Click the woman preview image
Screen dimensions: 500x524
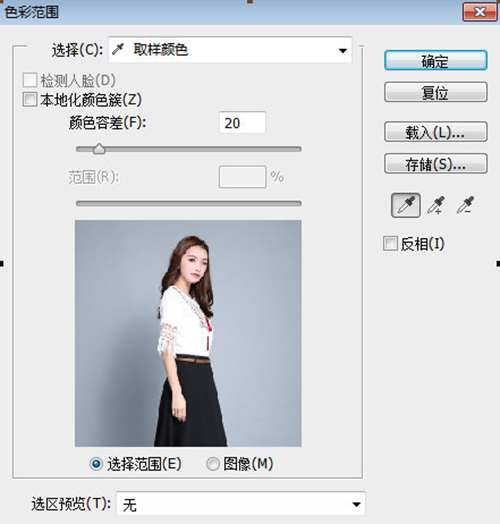pyautogui.click(x=188, y=333)
